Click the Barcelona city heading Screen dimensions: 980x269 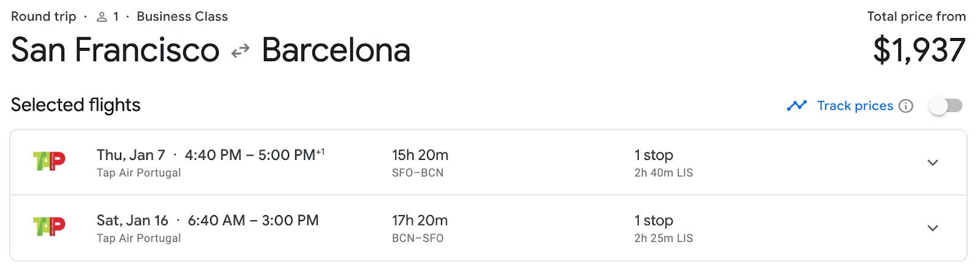click(336, 50)
